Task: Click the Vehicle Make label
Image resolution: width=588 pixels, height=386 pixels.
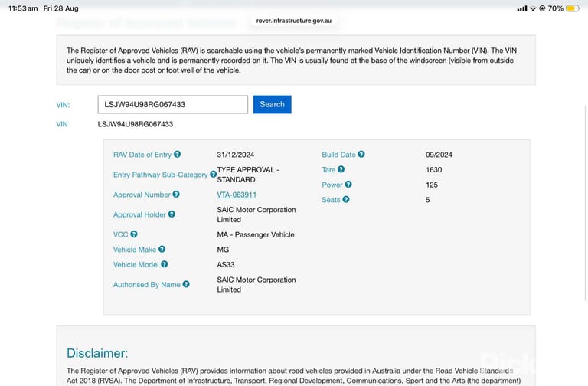Action: coord(135,250)
